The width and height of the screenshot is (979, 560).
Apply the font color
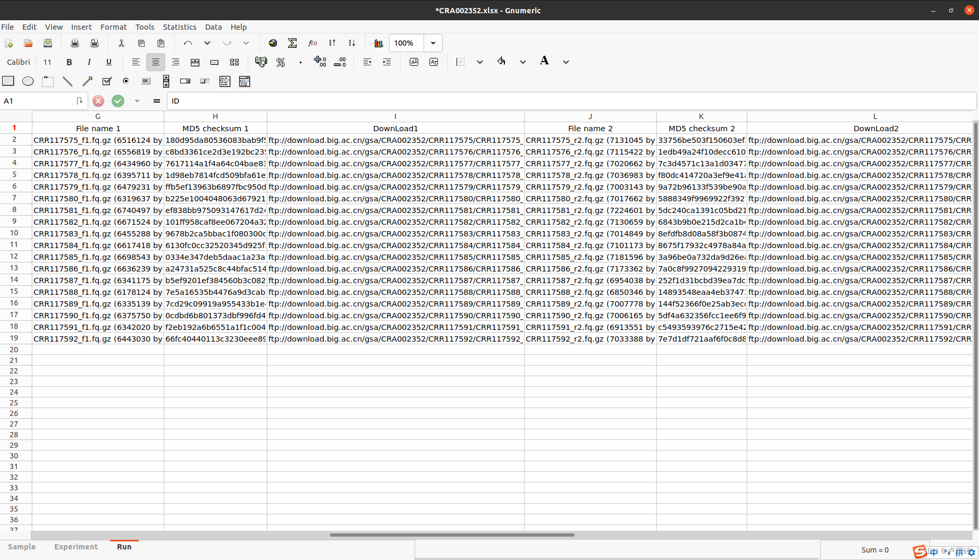tap(544, 61)
